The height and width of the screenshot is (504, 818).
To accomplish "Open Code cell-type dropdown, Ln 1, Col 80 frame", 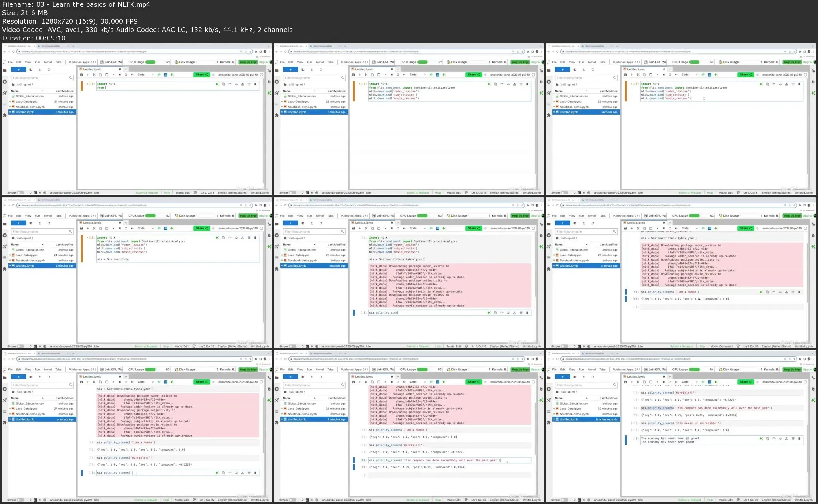I will pos(417,382).
